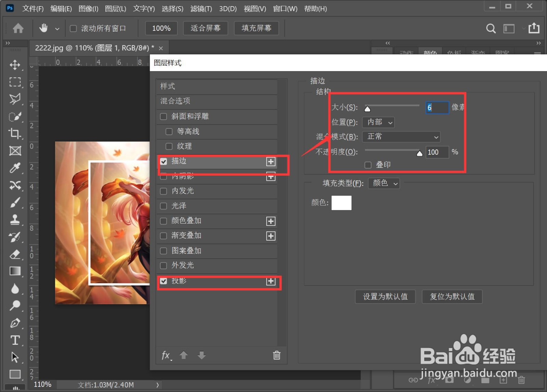Select the Rectangular Marquee tool
The width and height of the screenshot is (547, 392).
pyautogui.click(x=15, y=82)
